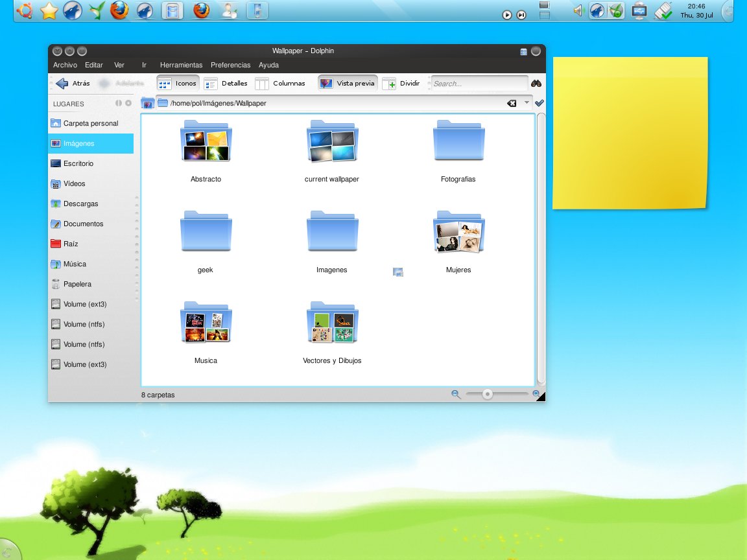Viewport: 747px width, 560px height.
Task: Select the Abstracto folder
Action: coord(206,150)
